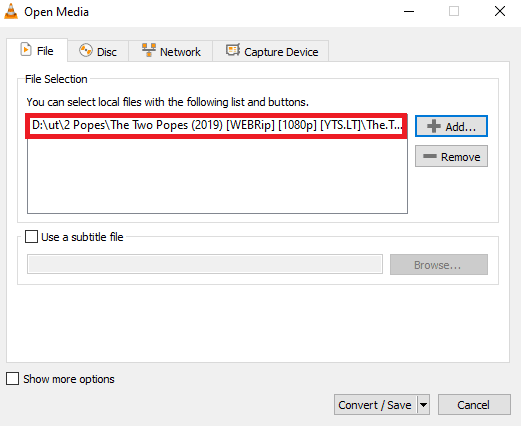Select the Two Popes file entry
The height and width of the screenshot is (426, 521).
[x=216, y=125]
